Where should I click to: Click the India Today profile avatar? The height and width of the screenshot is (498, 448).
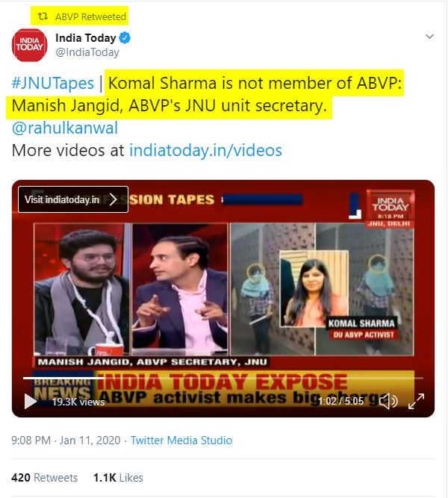(x=30, y=45)
